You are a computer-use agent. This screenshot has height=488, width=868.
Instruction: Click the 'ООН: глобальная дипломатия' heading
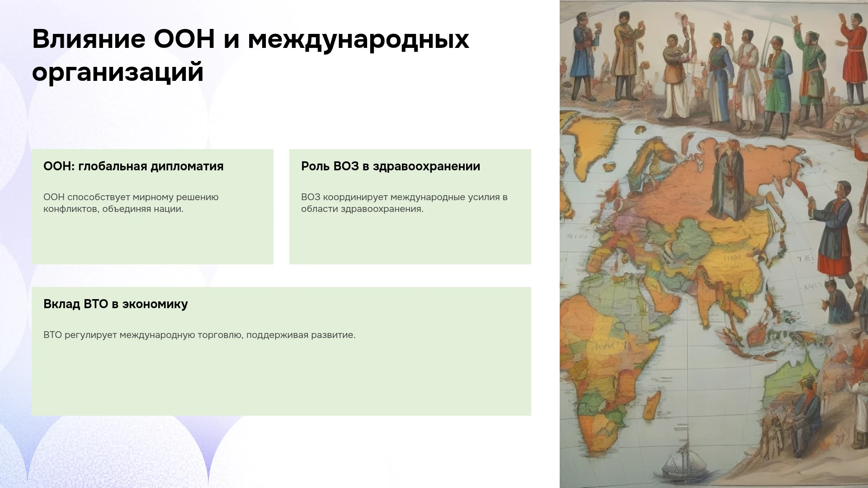tap(133, 166)
